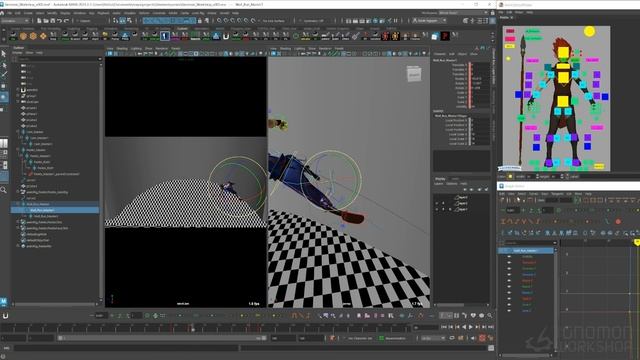Screen dimensions: 640x360
Task: Click the last create-layer icon in Layer Editor
Action: (x=486, y=189)
